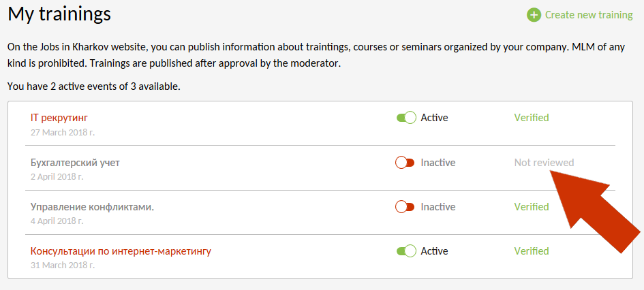
Task: Click the "Create new training" link text
Action: pos(589,15)
